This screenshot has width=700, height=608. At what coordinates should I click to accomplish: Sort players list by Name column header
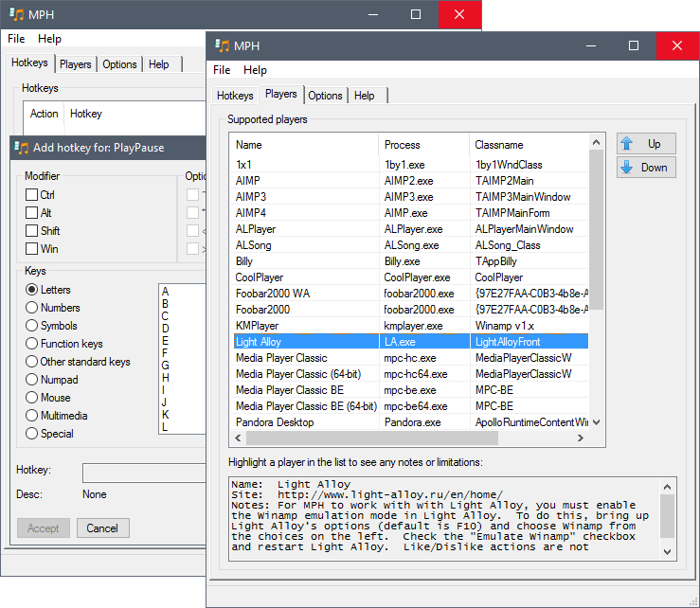305,145
